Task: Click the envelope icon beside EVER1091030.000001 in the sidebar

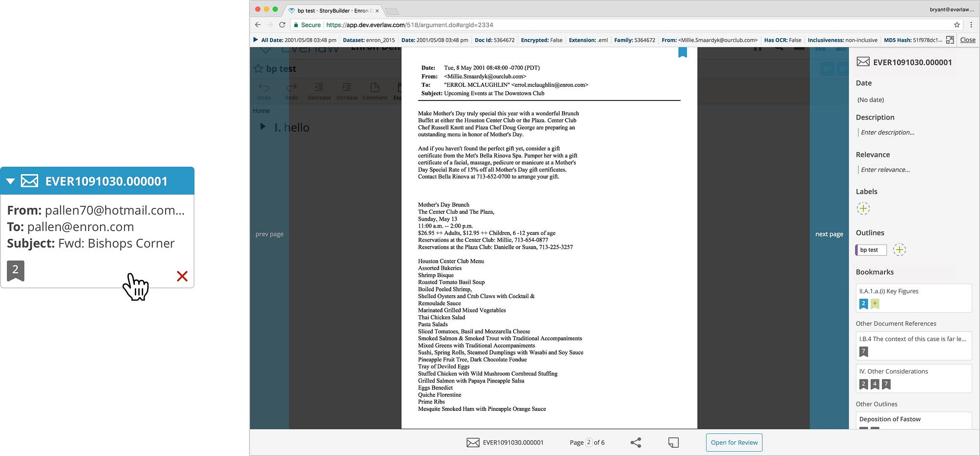Action: pyautogui.click(x=863, y=62)
